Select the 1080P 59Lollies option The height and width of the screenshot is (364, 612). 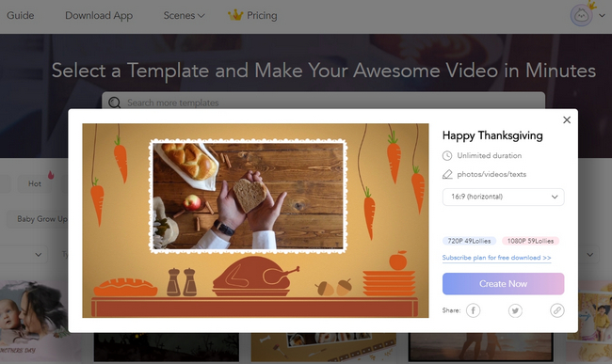click(x=530, y=241)
